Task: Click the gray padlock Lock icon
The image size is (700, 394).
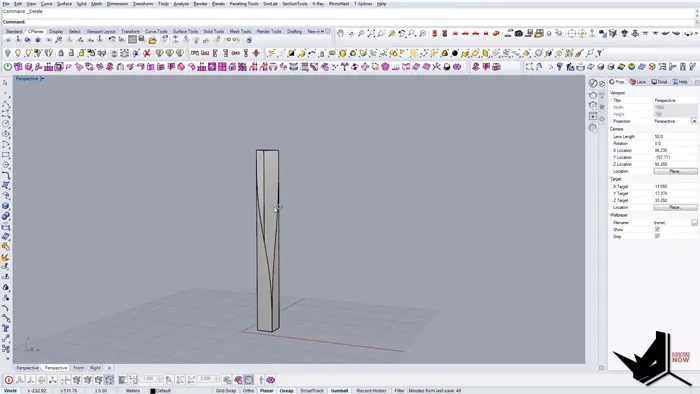Action: (x=61, y=53)
